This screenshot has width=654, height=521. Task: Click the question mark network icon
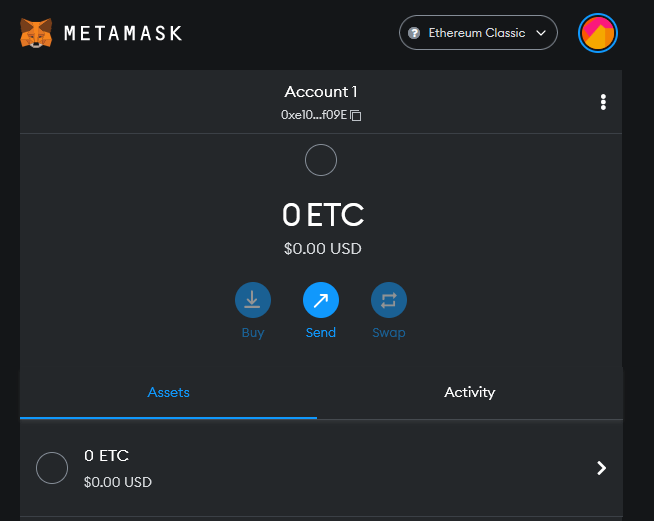(414, 33)
